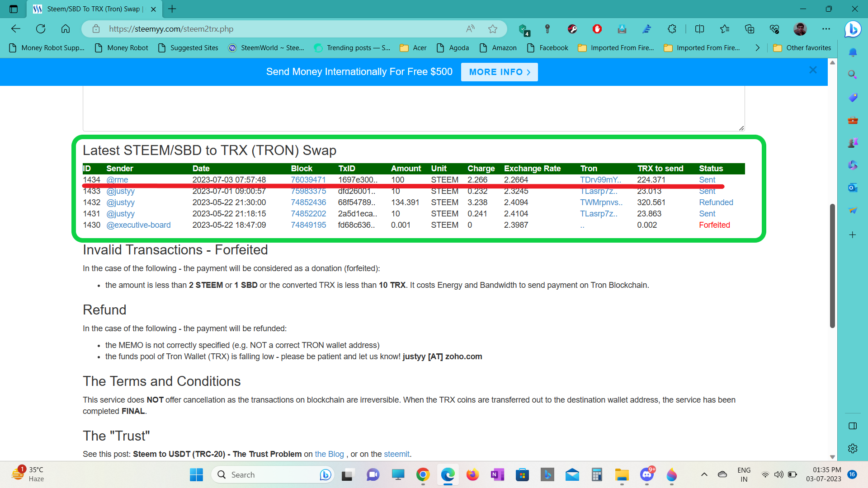Open browser Collections icon
This screenshot has width=868, height=488.
tap(750, 29)
